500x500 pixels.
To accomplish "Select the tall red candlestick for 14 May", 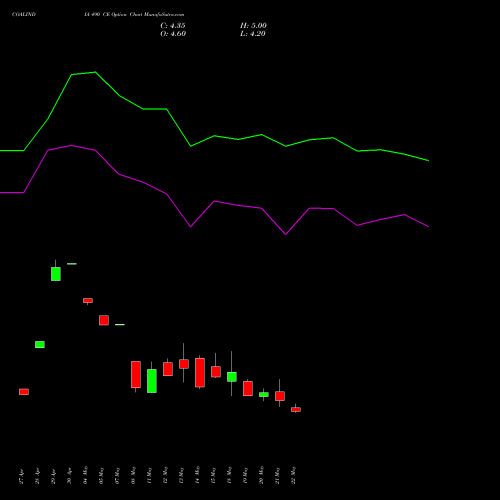I will coord(200,373).
